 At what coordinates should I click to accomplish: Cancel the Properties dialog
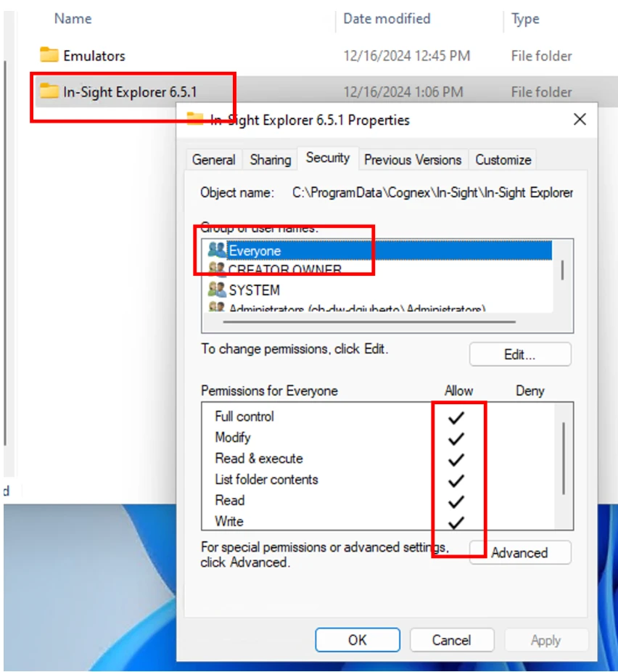click(452, 640)
